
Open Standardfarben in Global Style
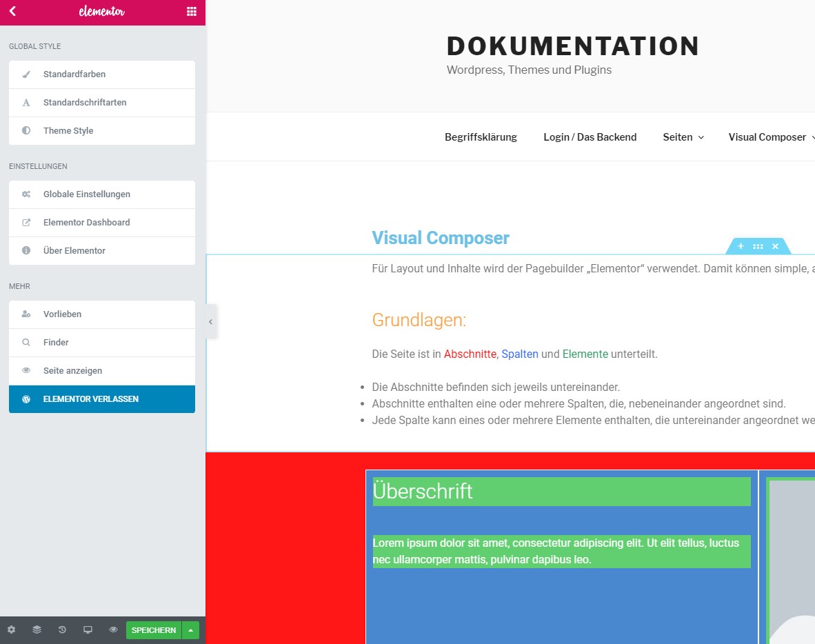102,74
